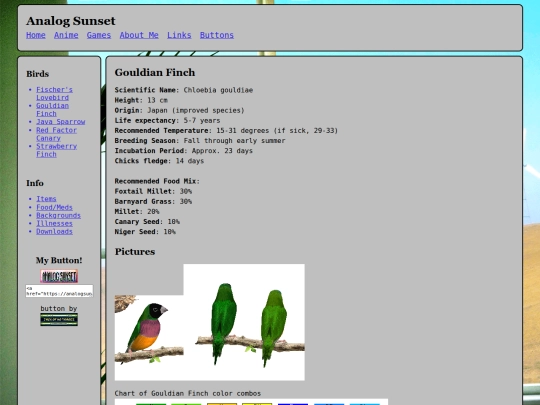Open the Java Sparrow page
Viewport: 540px width, 405px height.
61,122
